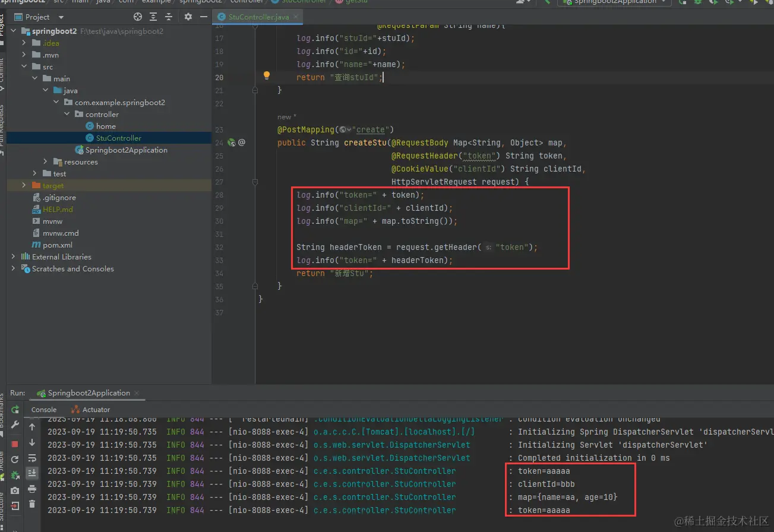Viewport: 774px width, 532px height.
Task: Hide the Project tool window
Action: (x=204, y=17)
